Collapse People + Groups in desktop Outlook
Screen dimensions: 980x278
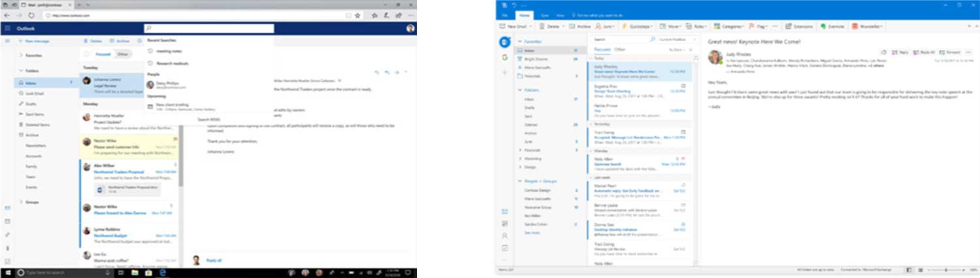[x=519, y=181]
